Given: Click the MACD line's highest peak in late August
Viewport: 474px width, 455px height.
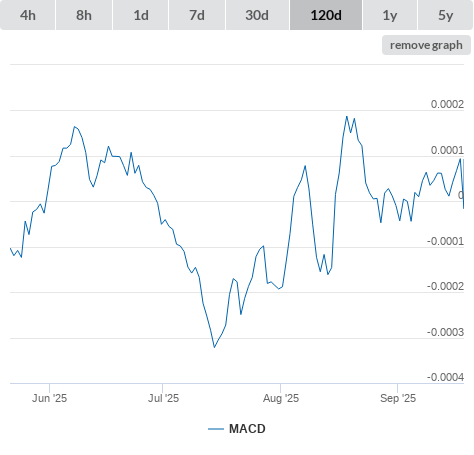Looking at the screenshot, I should click(347, 117).
